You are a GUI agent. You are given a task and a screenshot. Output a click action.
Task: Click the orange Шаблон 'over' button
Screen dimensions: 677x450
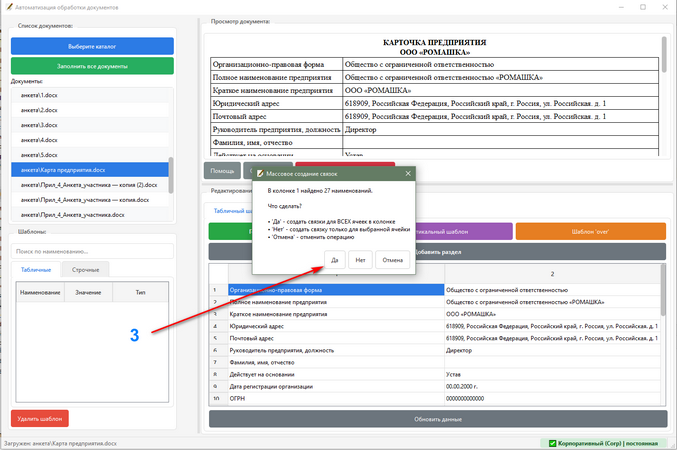pos(590,231)
